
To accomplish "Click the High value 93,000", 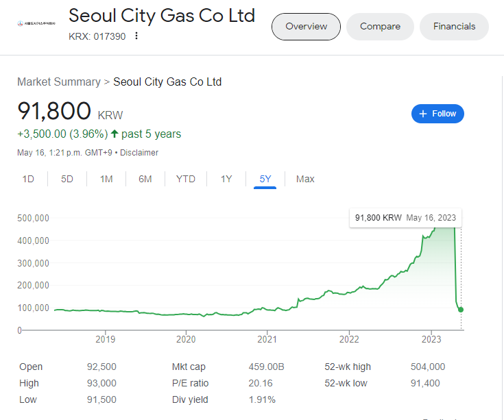I will point(101,383).
